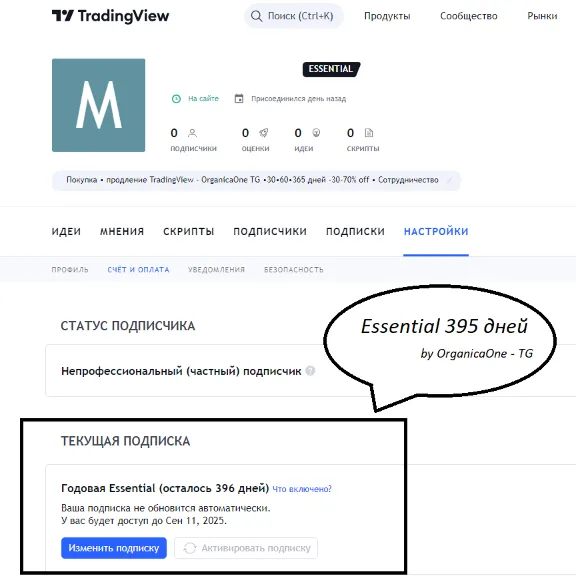Viewport: 576px width, 578px height.
Task: Click the rocket ratings icon
Action: pos(263,133)
